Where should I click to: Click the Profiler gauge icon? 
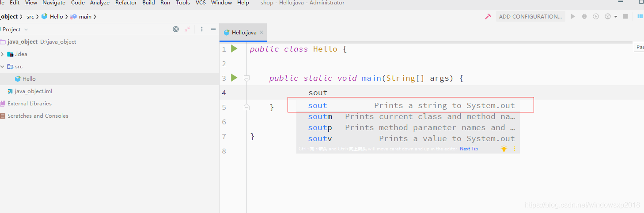608,16
